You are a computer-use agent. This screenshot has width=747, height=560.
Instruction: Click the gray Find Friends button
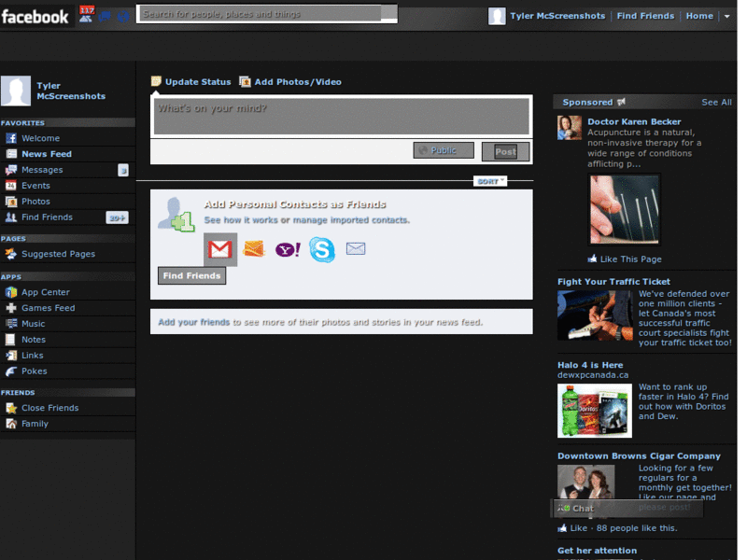(192, 275)
